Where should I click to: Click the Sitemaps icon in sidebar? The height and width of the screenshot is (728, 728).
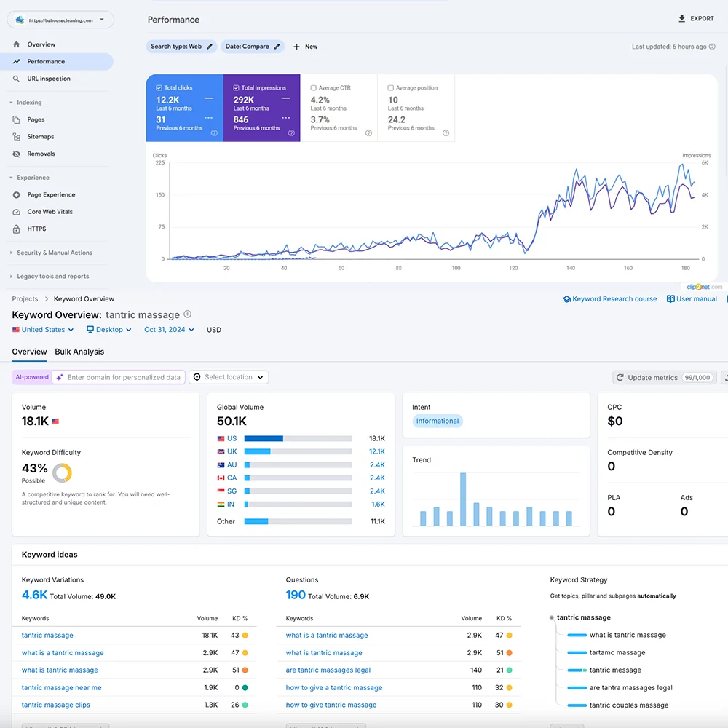pos(17,137)
